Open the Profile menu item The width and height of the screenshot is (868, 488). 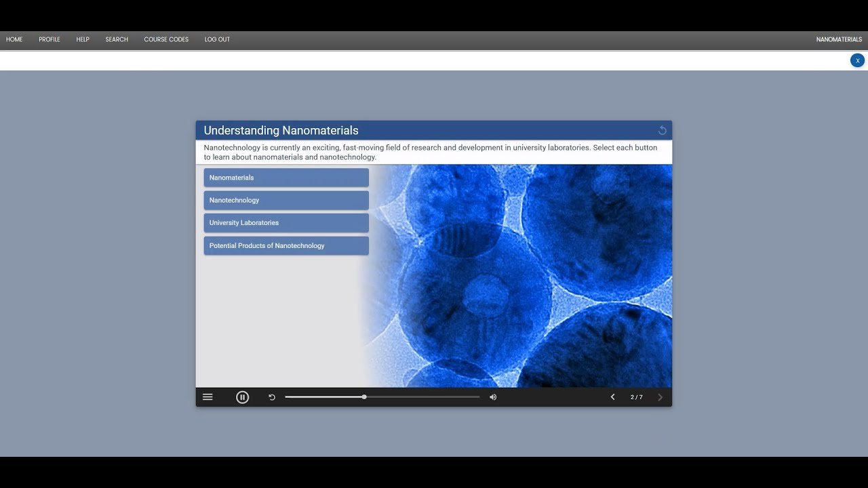[50, 39]
